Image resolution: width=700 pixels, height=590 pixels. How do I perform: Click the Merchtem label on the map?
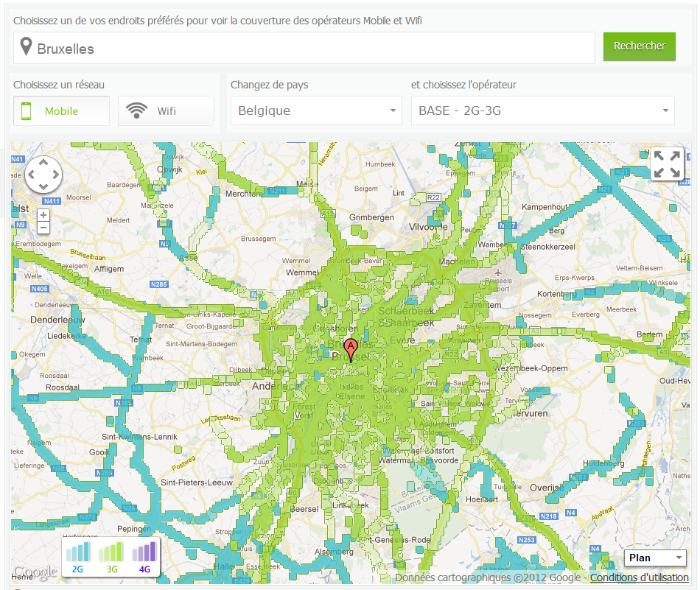(x=244, y=194)
